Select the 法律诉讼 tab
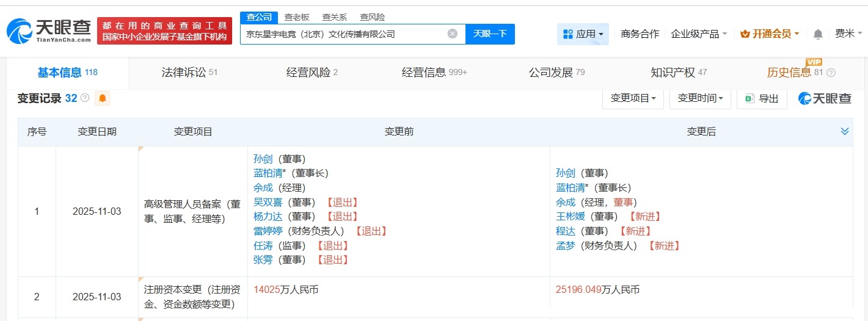Screen dimensions: 868x321 coord(189,73)
